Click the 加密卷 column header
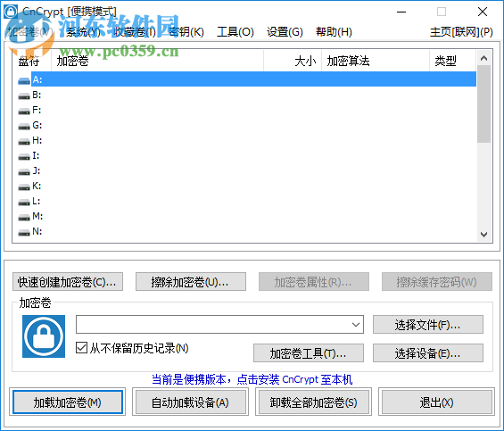This screenshot has width=504, height=431. pos(157,61)
